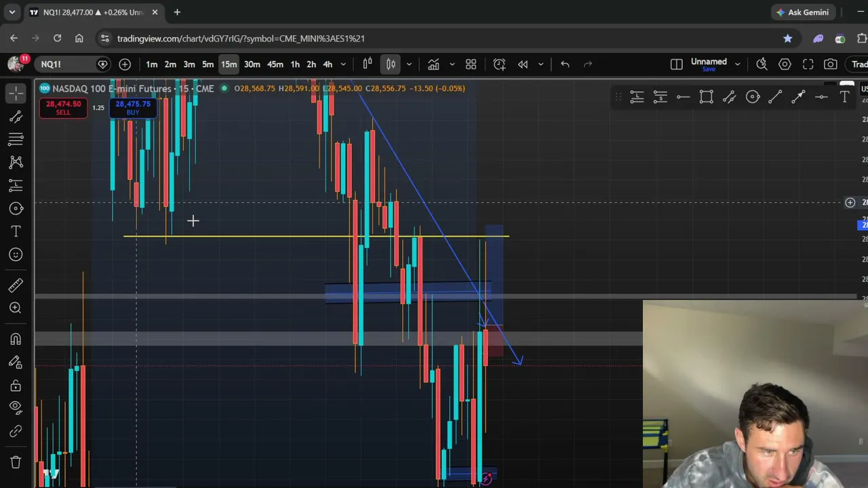Viewport: 868px width, 488px height.
Task: Select rectangle tool in favorites toolbar
Action: coord(706,98)
